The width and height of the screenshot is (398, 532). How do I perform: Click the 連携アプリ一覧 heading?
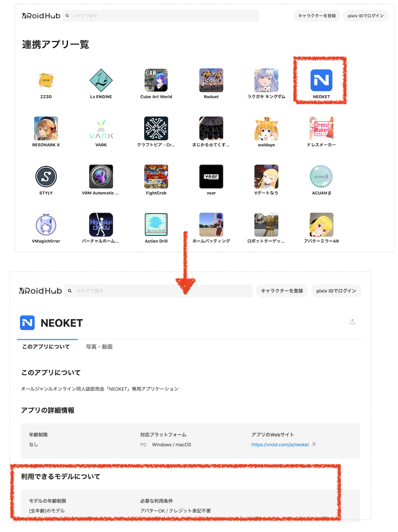pos(55,44)
